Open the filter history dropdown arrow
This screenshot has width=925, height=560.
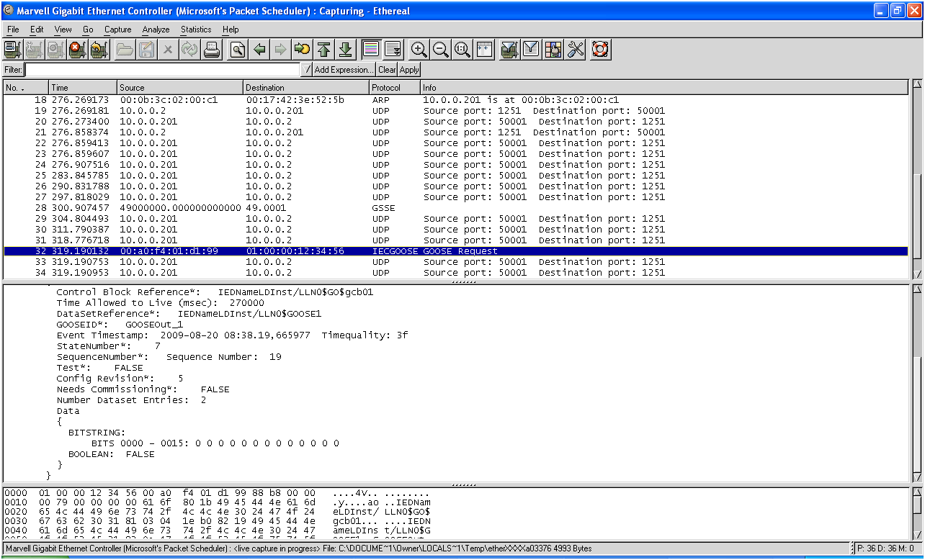click(308, 70)
